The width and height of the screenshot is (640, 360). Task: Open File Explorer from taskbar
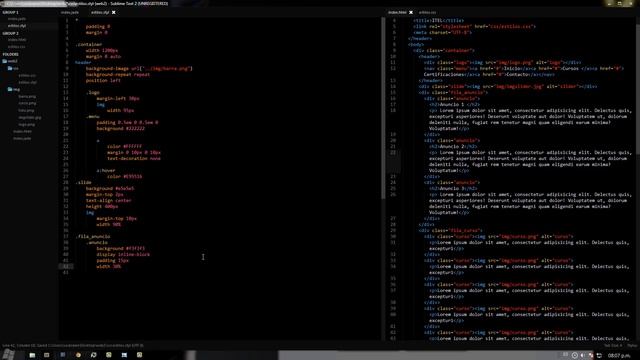[32, 355]
